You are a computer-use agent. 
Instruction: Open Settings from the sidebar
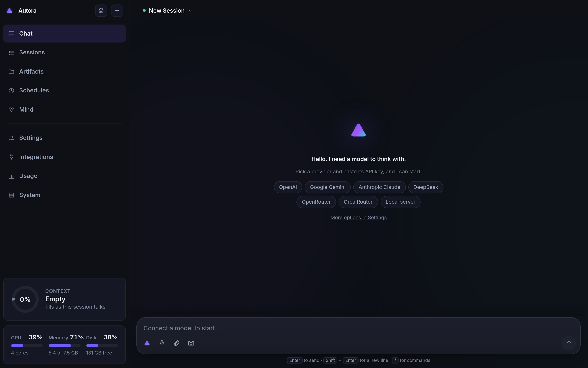pos(64,138)
